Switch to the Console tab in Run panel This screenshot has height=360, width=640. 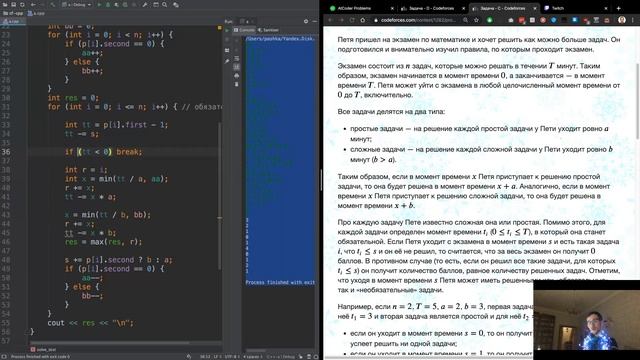click(x=244, y=30)
